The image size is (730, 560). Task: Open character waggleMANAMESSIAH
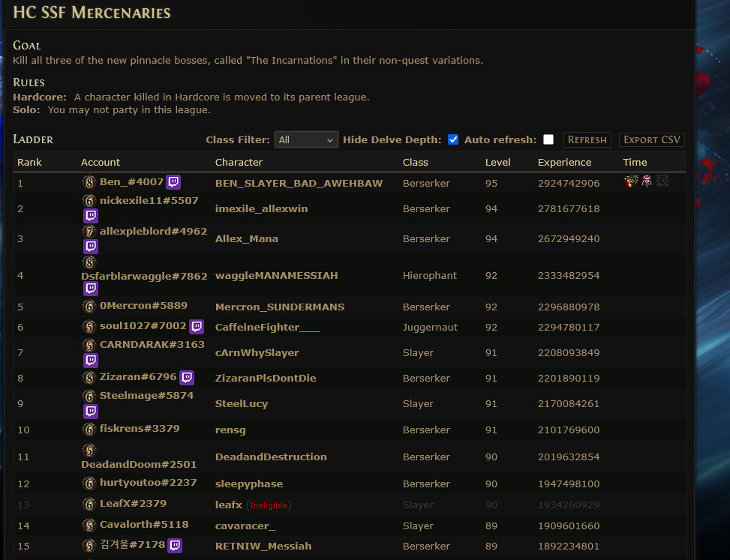coord(277,275)
